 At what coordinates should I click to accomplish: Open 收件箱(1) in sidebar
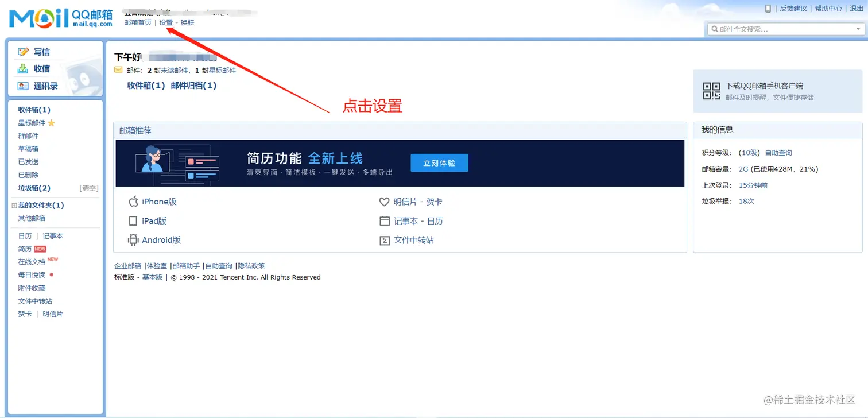point(34,110)
